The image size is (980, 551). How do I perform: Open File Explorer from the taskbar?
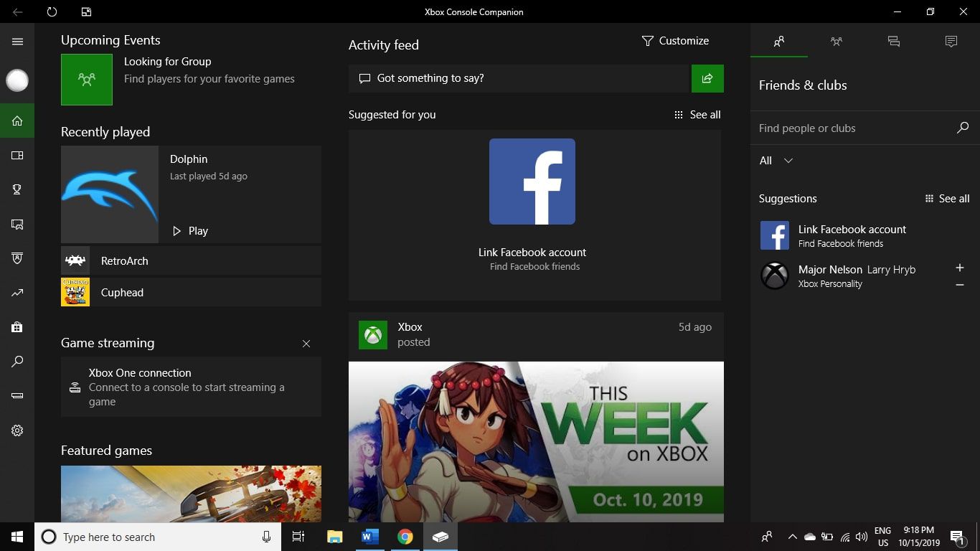tap(334, 537)
